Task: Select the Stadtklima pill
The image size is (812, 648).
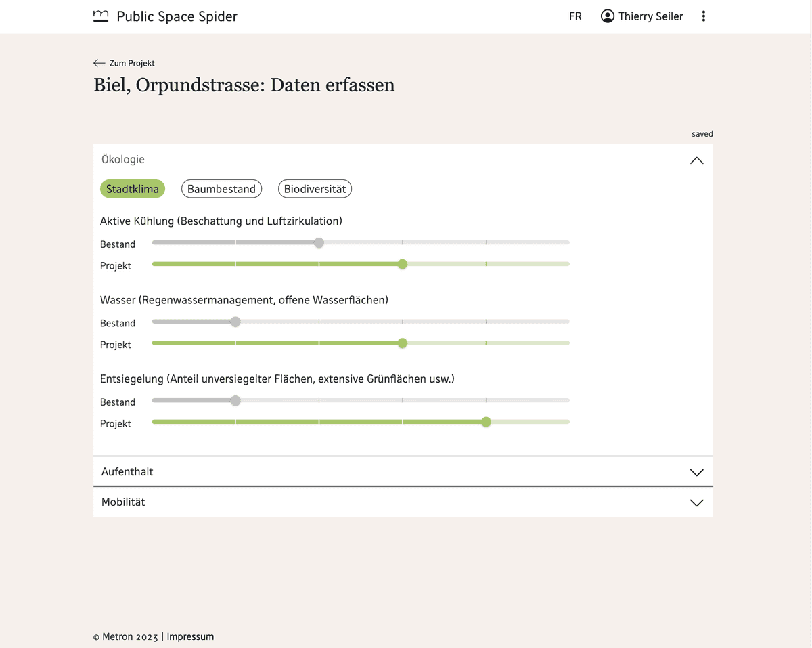Action: coord(133,189)
